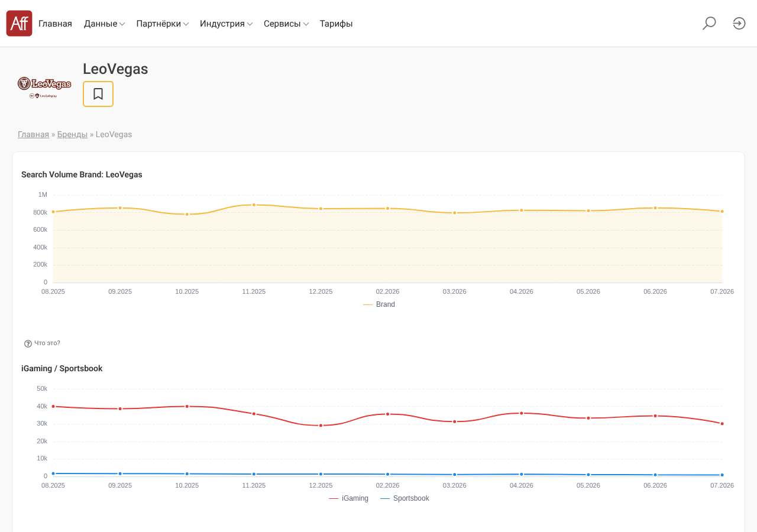757x532 pixels.
Task: Open the Тарифы menu item
Action: click(x=337, y=24)
